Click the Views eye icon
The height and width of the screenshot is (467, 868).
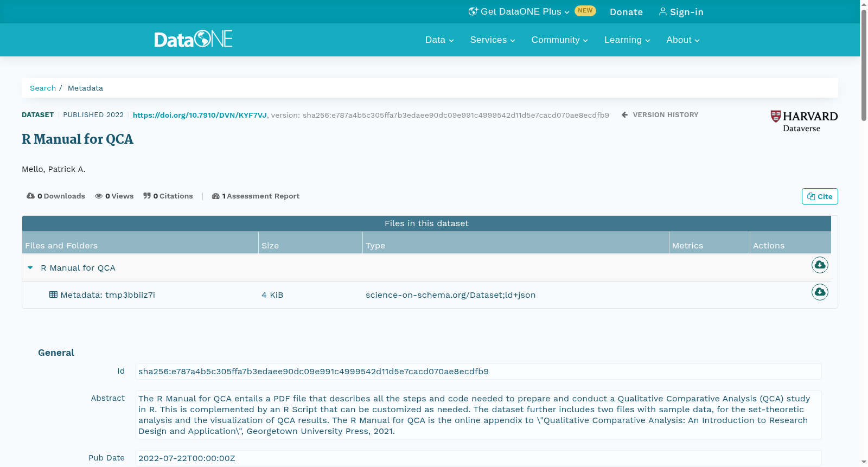(99, 196)
